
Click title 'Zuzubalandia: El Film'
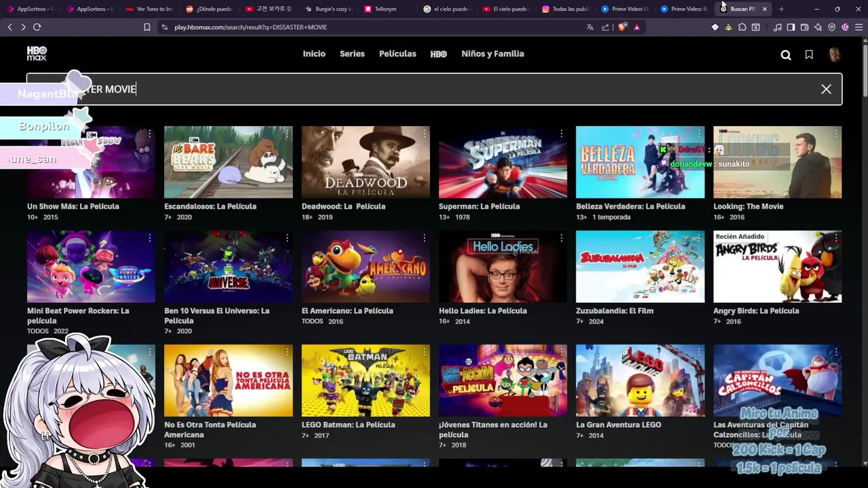(614, 310)
